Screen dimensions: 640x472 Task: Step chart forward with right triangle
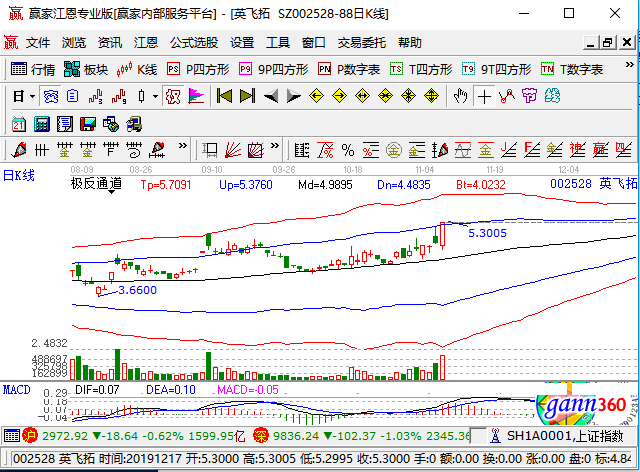293,96
